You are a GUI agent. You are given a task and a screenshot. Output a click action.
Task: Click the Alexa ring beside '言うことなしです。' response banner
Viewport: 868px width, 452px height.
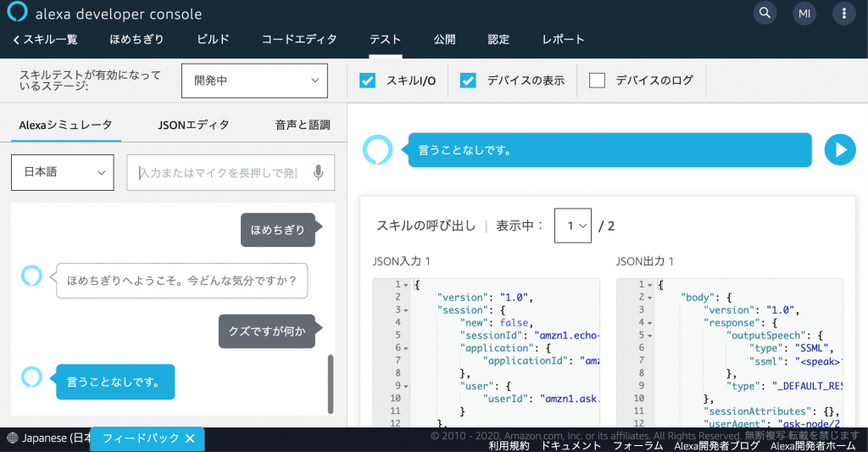point(377,149)
